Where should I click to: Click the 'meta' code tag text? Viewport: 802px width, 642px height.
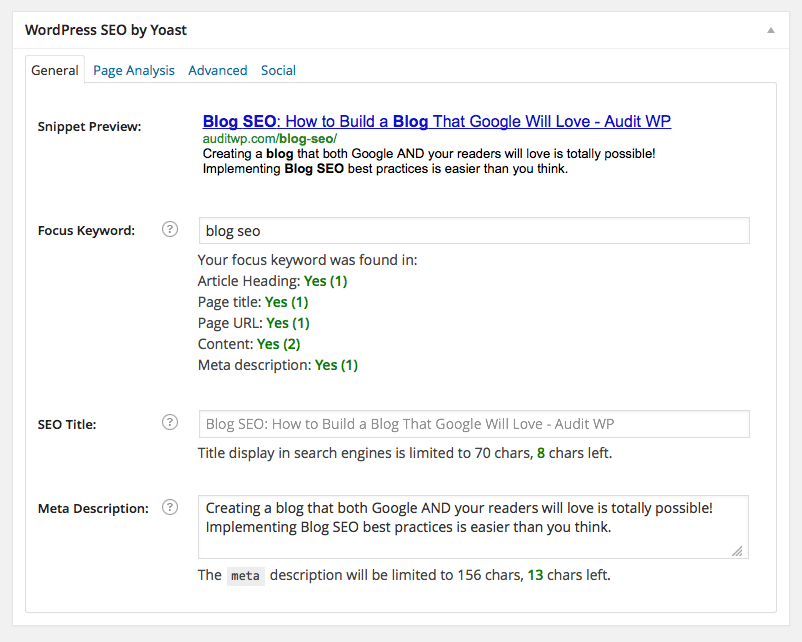[x=246, y=576]
